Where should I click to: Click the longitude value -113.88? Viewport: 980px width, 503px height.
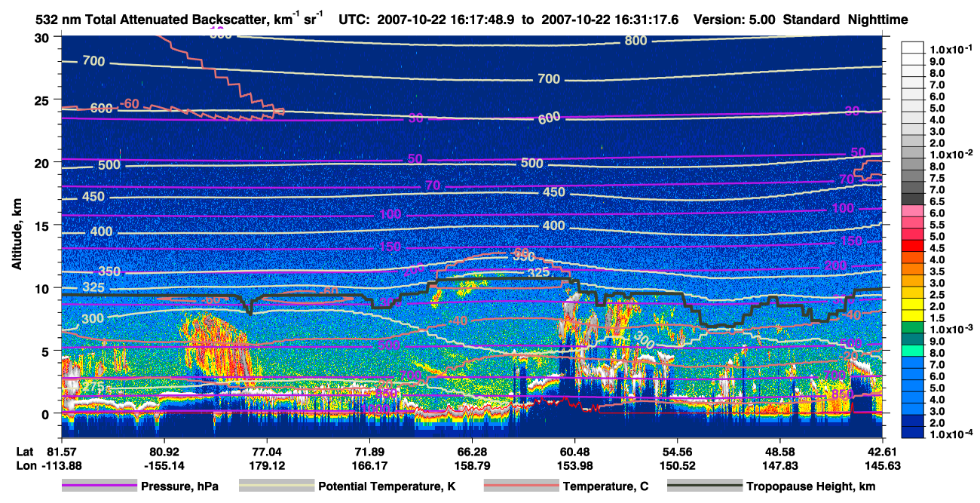pyautogui.click(x=60, y=465)
